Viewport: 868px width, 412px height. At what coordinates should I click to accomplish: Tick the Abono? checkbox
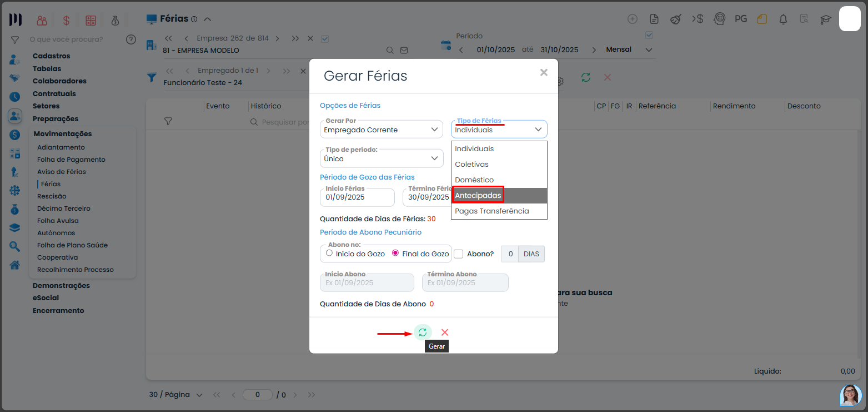[x=459, y=254]
